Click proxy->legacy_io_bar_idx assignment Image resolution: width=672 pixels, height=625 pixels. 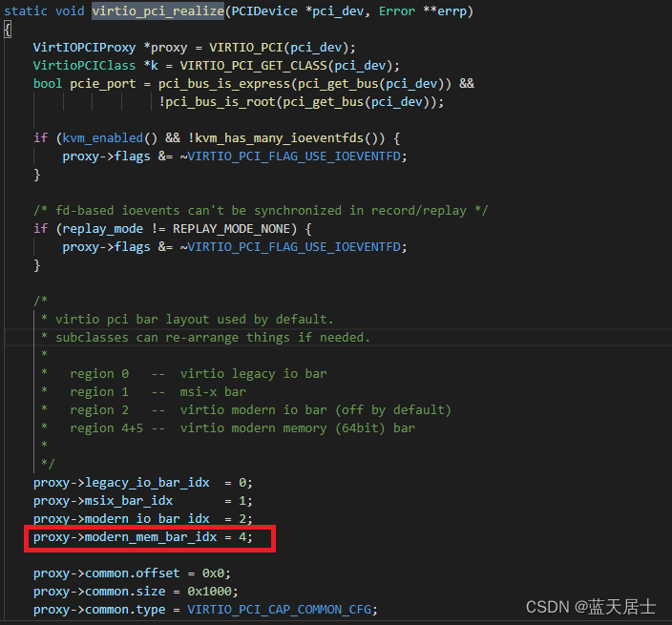(143, 483)
